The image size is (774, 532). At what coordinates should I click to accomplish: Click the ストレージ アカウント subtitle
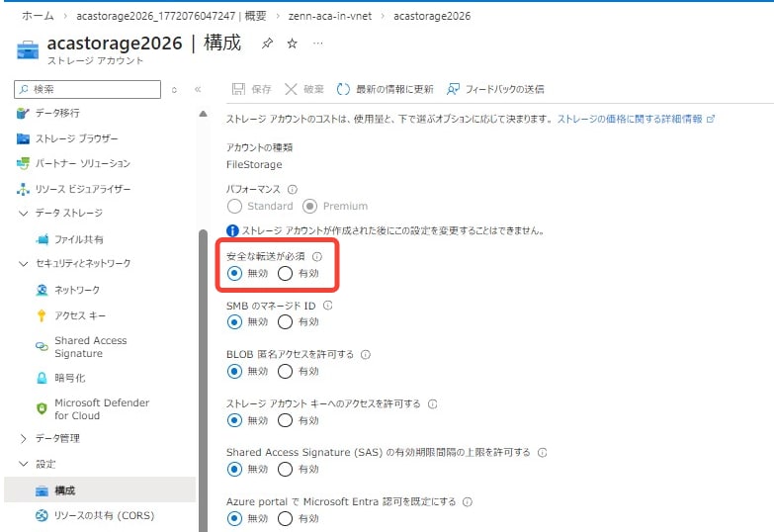click(95, 60)
